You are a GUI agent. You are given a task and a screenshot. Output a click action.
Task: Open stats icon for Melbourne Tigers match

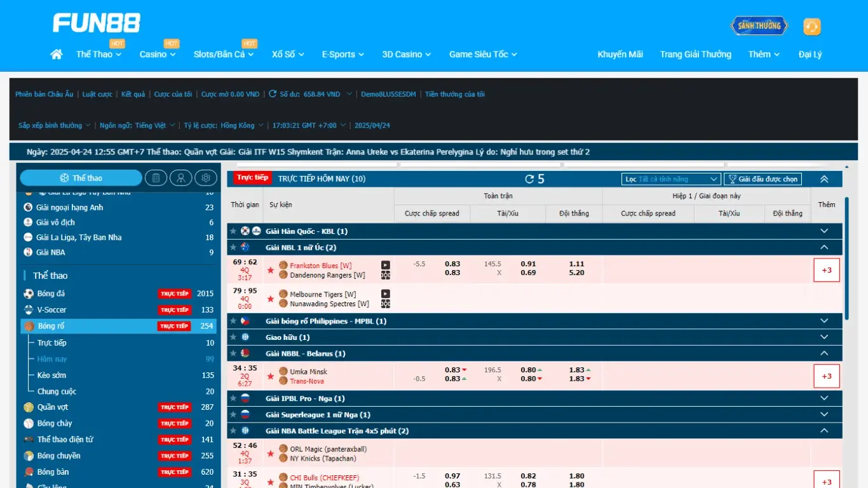point(385,304)
